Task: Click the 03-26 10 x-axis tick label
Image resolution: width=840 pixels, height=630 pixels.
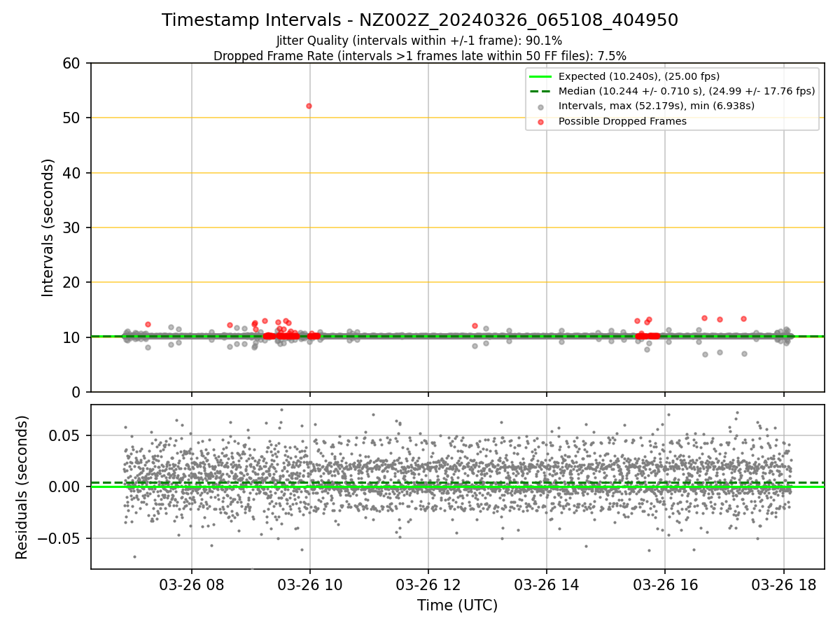Action: tap(310, 584)
